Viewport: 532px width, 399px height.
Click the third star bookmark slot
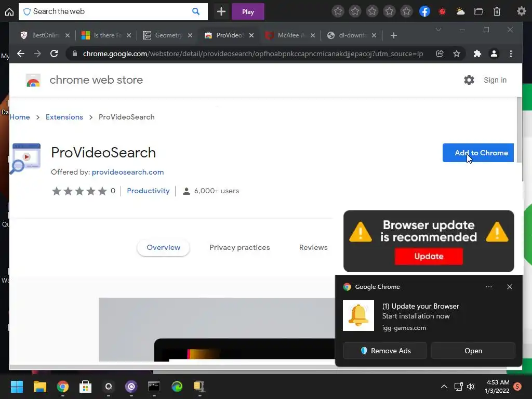(372, 11)
